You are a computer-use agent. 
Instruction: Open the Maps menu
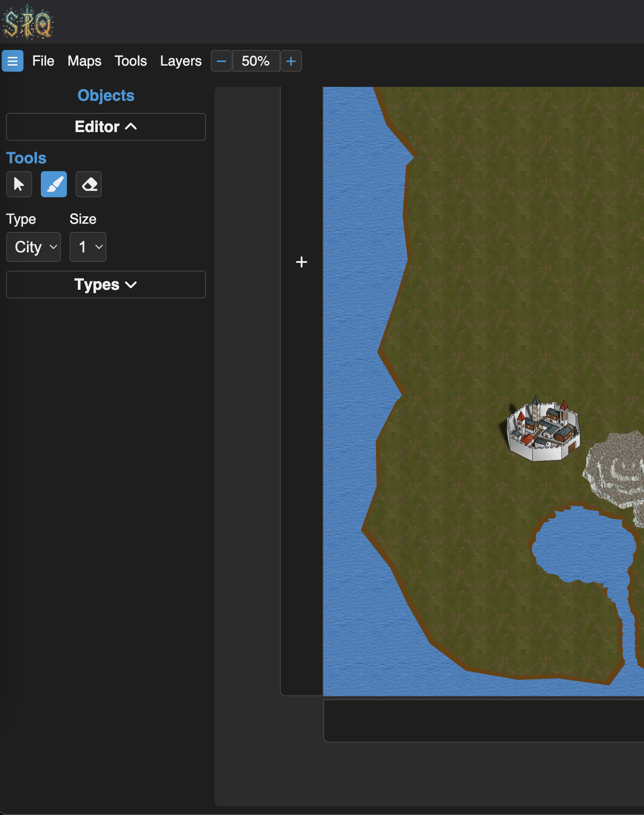click(84, 61)
